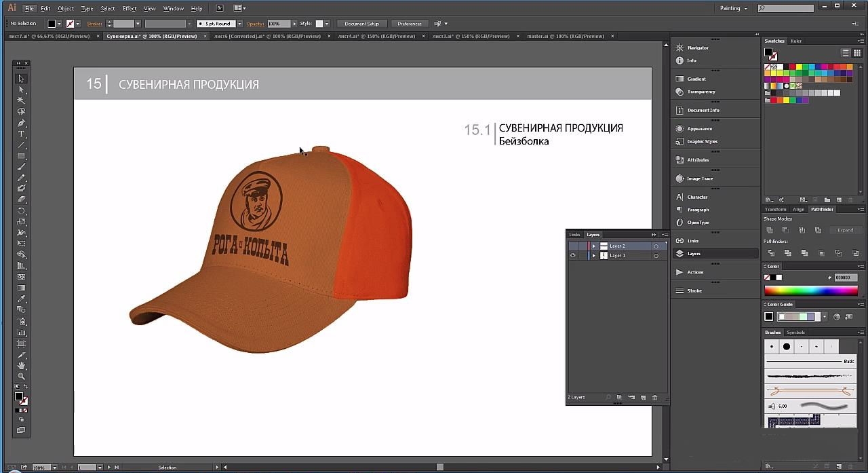Click the color spectrum bar
The width and height of the screenshot is (868, 473).
[x=811, y=290]
